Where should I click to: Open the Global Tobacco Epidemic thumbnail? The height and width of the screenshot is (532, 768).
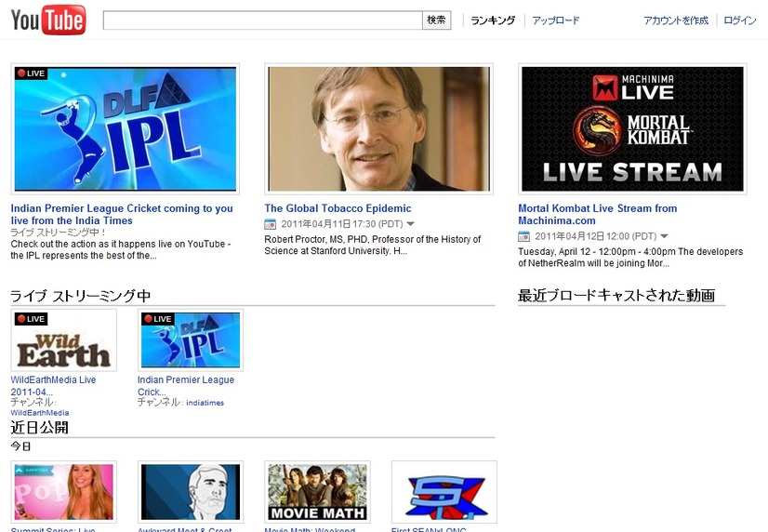pyautogui.click(x=378, y=129)
